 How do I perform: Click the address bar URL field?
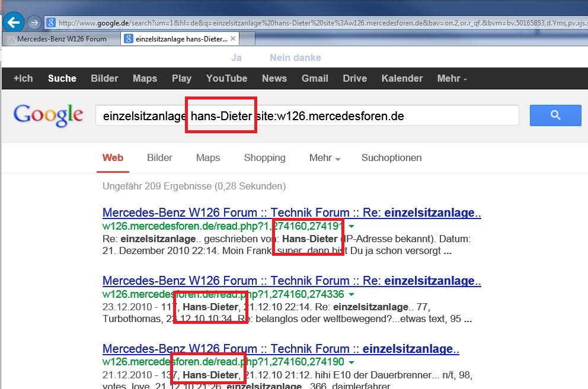pyautogui.click(x=316, y=23)
